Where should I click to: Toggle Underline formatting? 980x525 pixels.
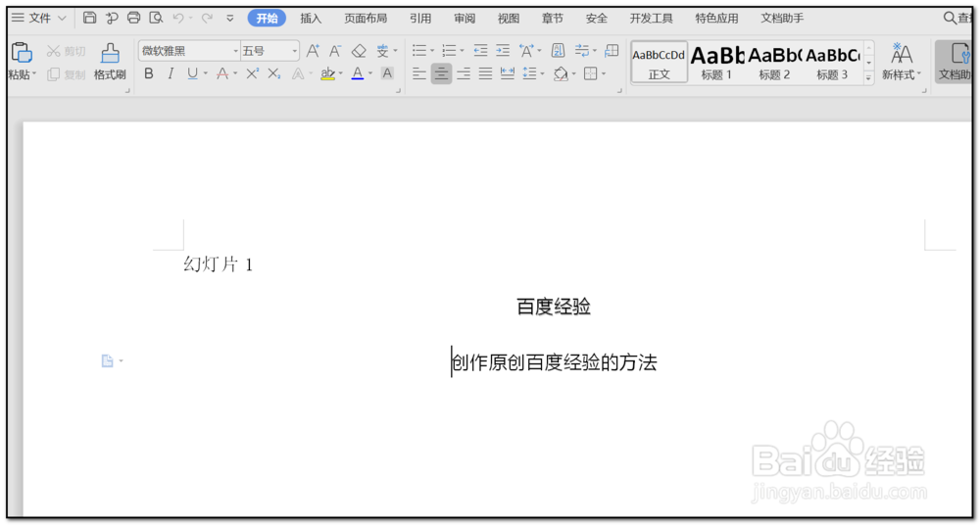pos(192,73)
